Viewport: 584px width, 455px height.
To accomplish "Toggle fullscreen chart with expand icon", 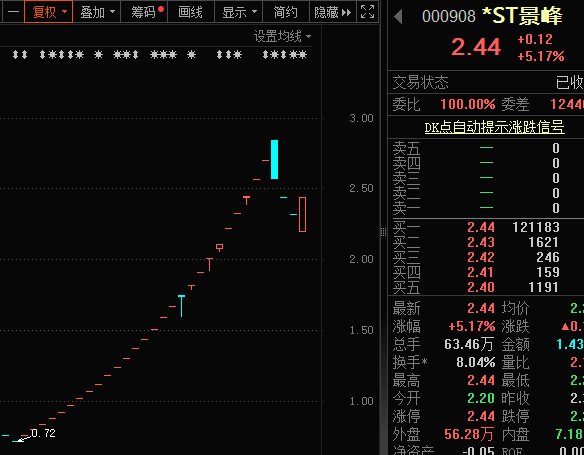I will coord(368,12).
